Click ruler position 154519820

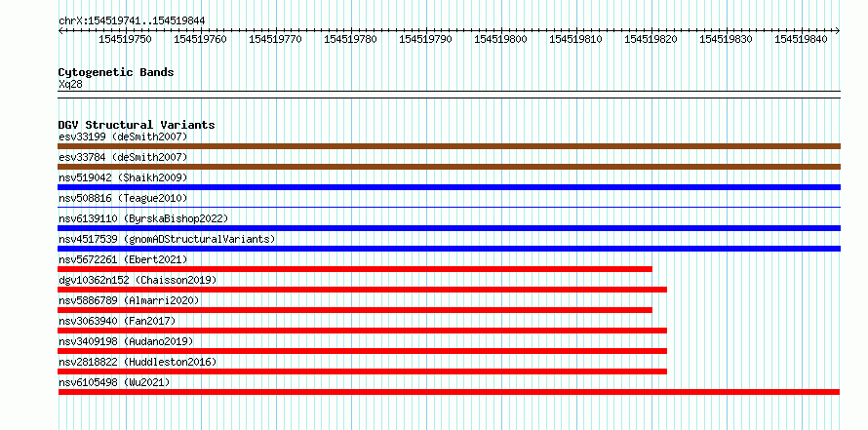pos(651,39)
